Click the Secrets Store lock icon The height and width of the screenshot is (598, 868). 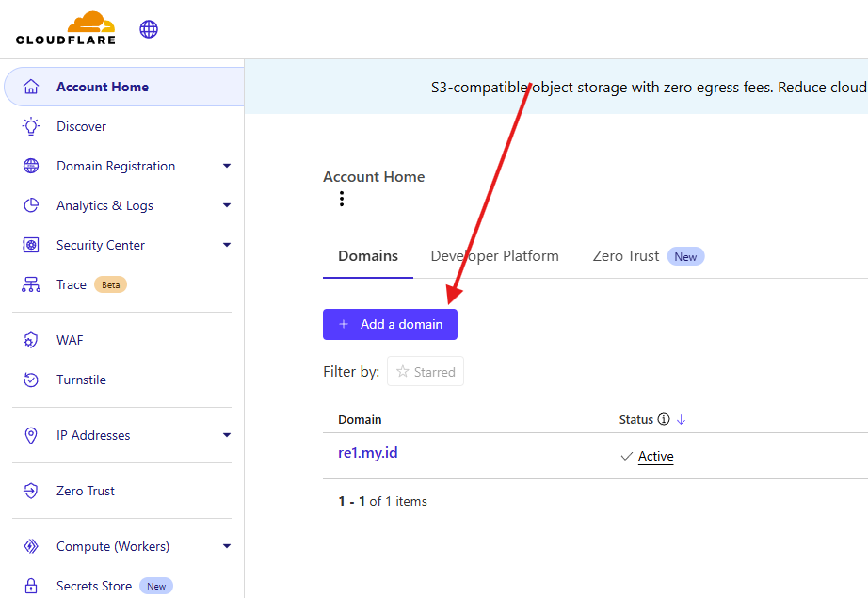[31, 586]
